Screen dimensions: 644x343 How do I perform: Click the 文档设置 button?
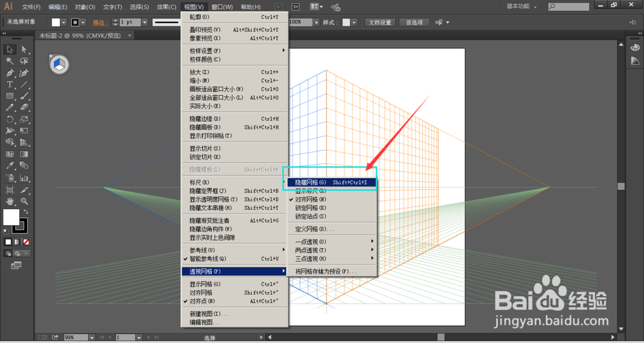point(380,23)
